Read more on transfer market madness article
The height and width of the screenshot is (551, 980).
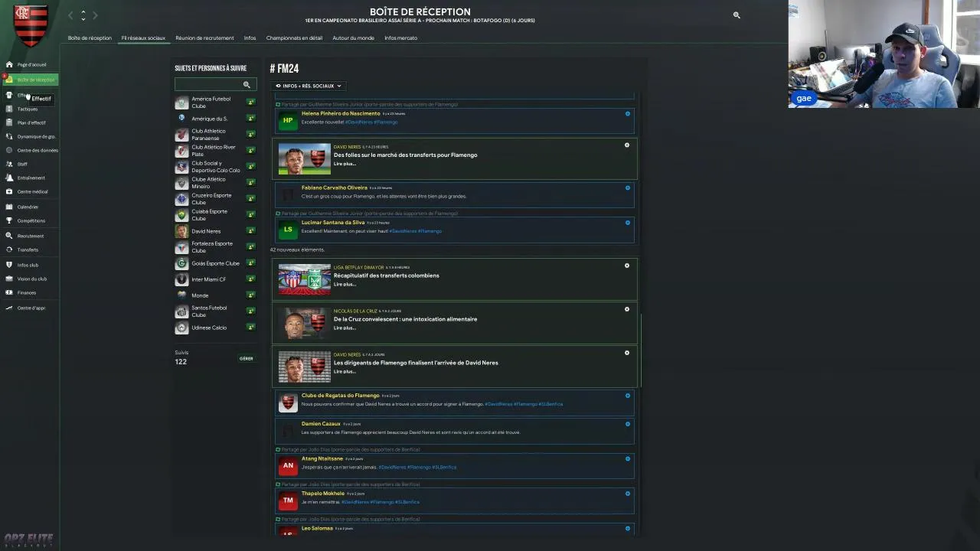click(345, 164)
